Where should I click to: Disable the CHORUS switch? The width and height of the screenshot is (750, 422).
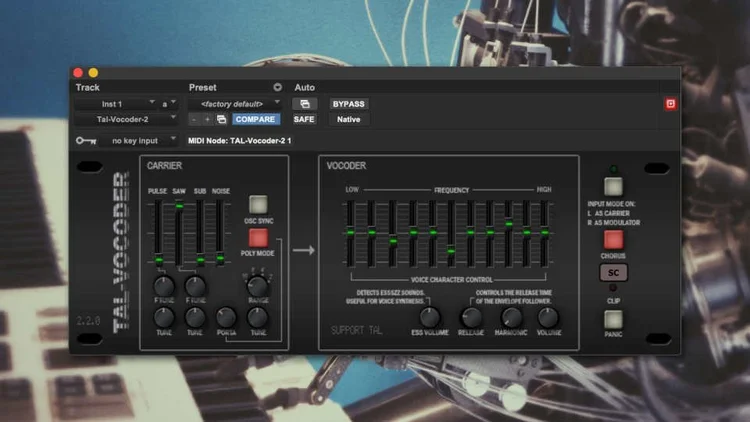[613, 240]
